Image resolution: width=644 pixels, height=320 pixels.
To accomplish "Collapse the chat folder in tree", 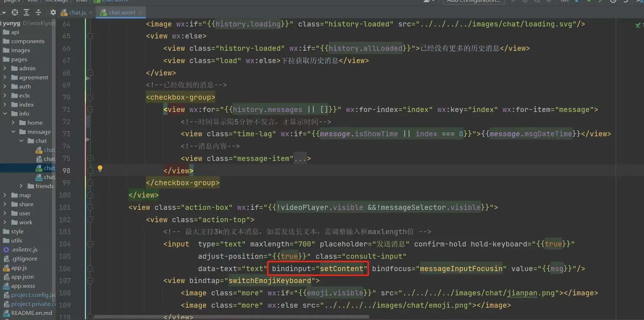I will [x=21, y=141].
